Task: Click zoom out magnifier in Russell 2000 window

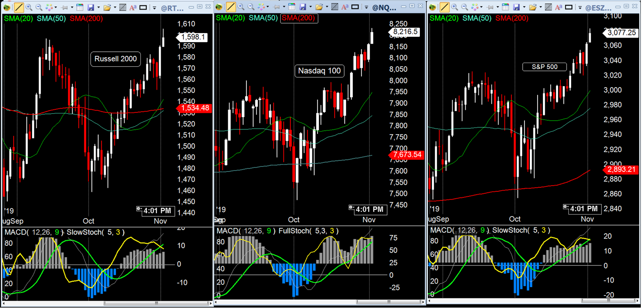Action: (39, 7)
